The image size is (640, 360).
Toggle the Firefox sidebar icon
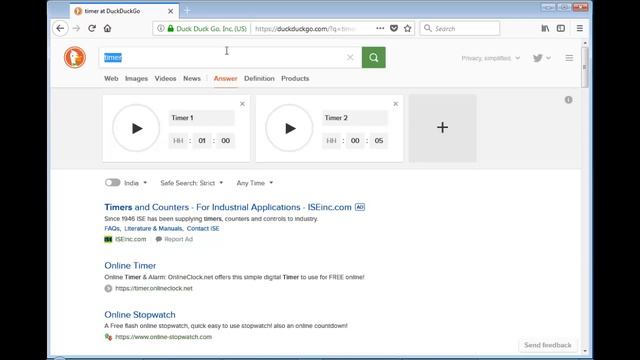[561, 29]
